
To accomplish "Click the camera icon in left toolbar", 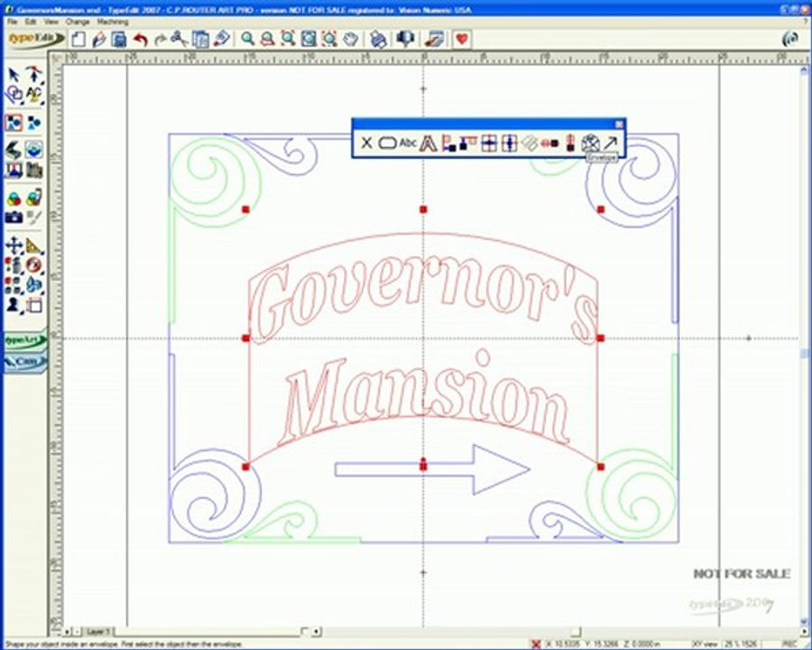I will pyautogui.click(x=14, y=217).
